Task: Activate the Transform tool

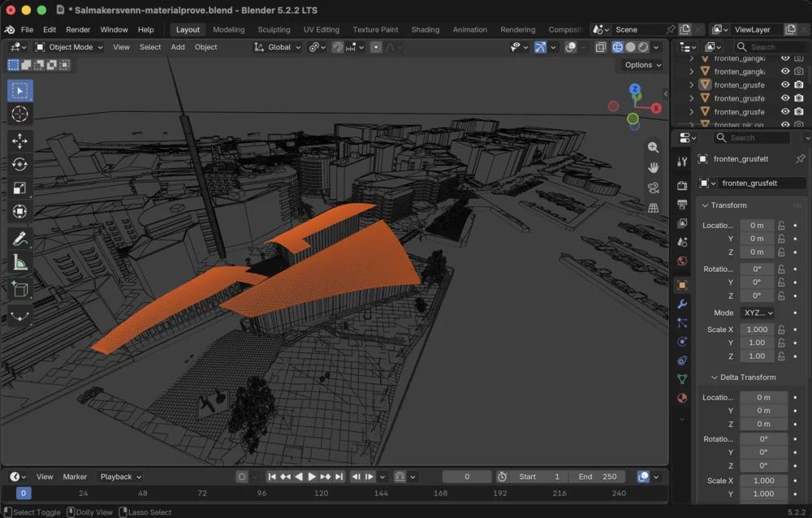Action: [19, 211]
